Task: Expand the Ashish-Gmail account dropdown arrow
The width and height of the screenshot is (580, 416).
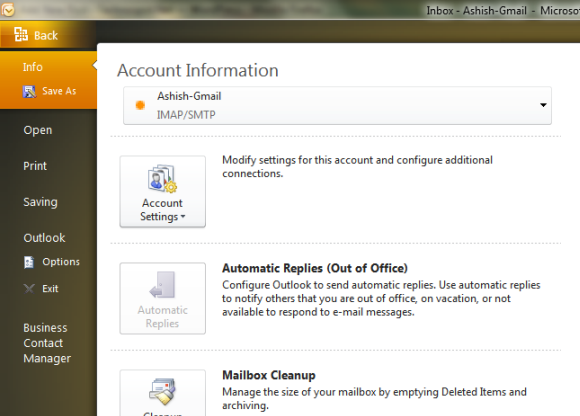Action: [x=543, y=105]
